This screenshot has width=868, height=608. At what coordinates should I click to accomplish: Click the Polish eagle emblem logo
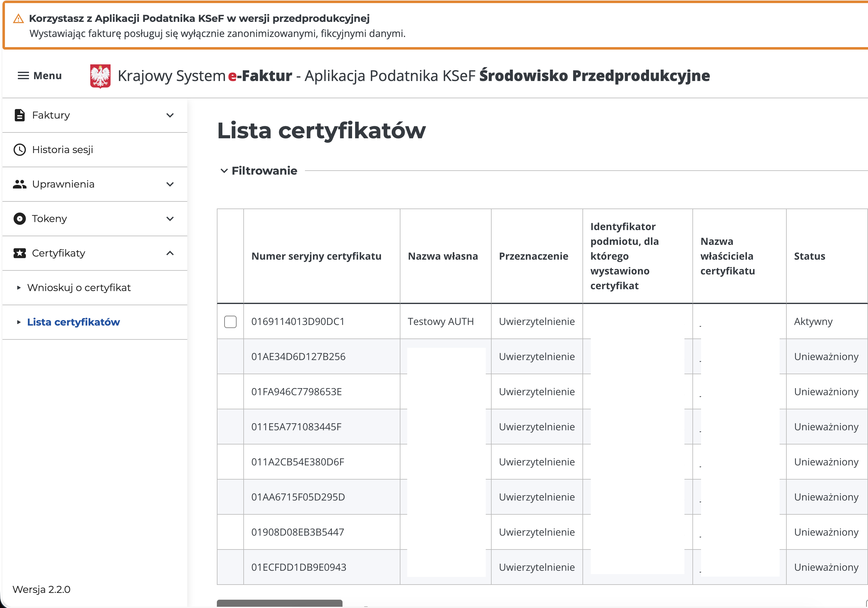coord(100,76)
